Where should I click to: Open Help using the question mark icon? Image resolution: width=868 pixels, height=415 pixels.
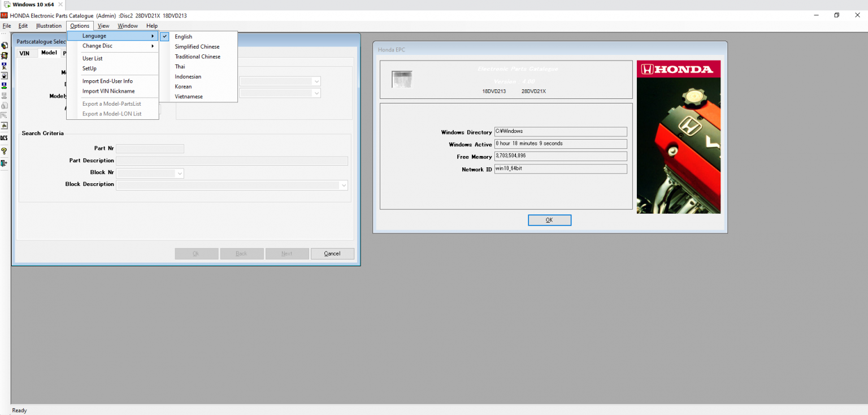5,151
